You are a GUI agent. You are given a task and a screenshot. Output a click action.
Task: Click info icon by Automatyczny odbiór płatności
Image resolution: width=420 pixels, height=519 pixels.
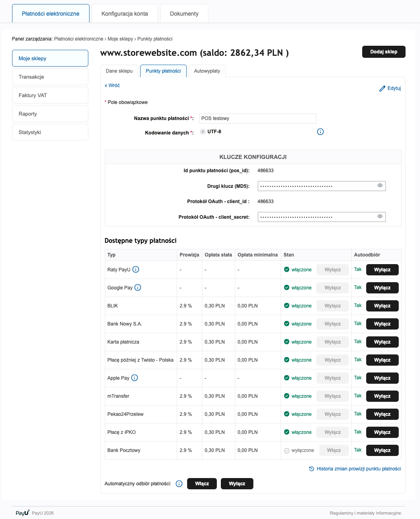point(179,484)
